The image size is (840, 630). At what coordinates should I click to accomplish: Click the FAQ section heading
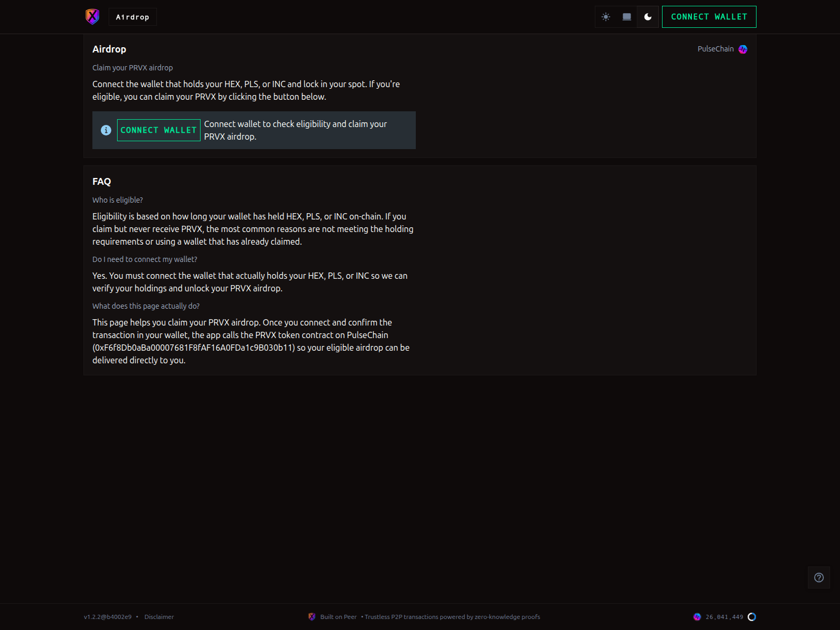(102, 182)
